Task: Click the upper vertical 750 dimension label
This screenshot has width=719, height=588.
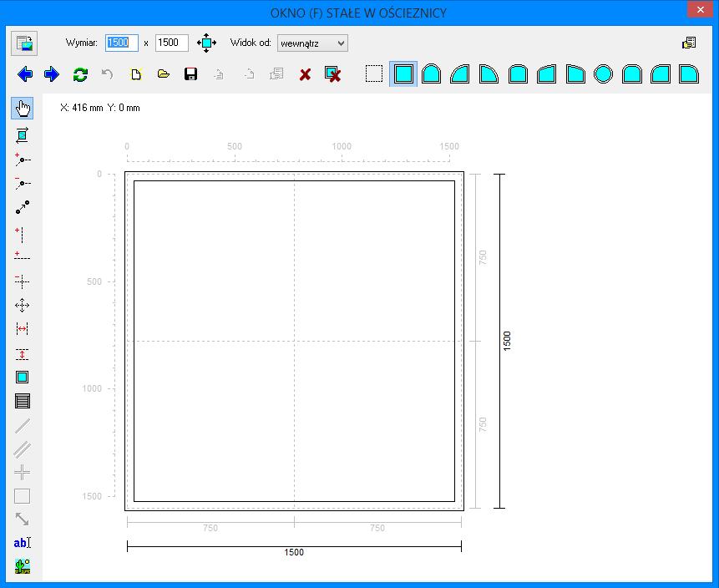Action: (483, 257)
